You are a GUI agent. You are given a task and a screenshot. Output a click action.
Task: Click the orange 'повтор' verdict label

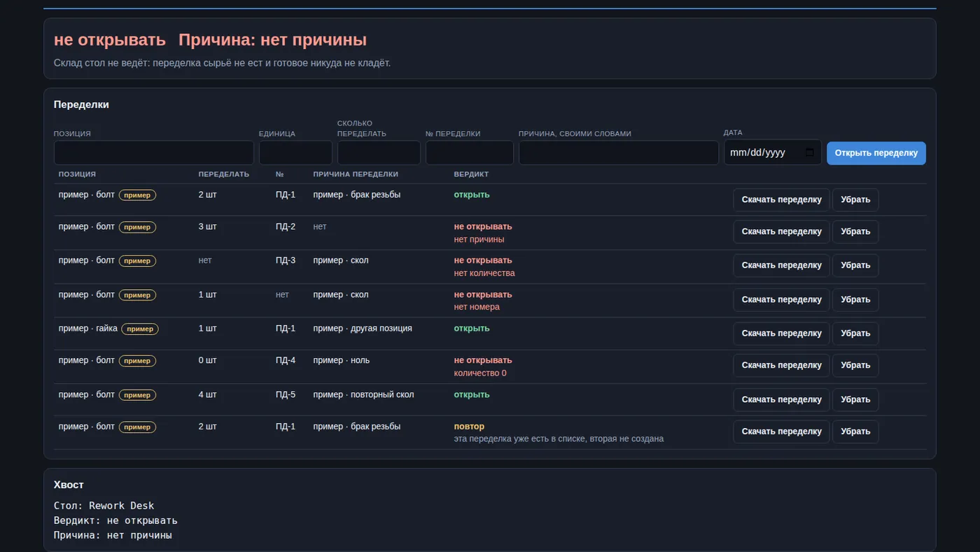[469, 427]
